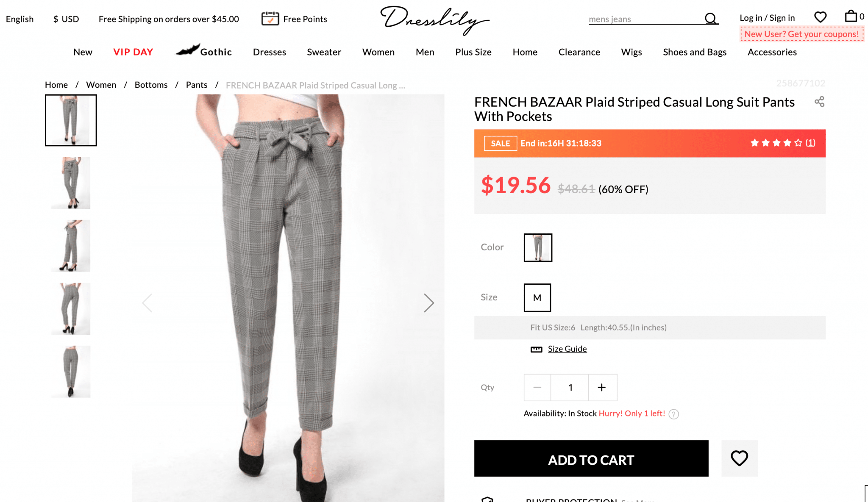
Task: Open wishlist heart icon in header
Action: coord(821,17)
